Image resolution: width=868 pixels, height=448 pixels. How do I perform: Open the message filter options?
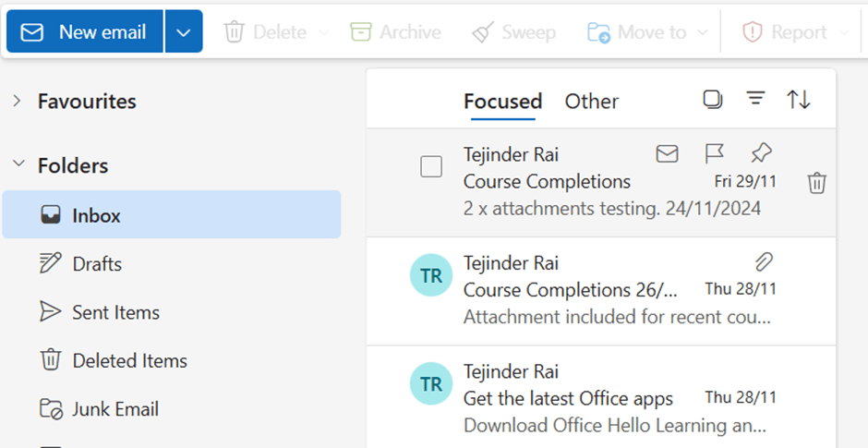click(x=755, y=100)
